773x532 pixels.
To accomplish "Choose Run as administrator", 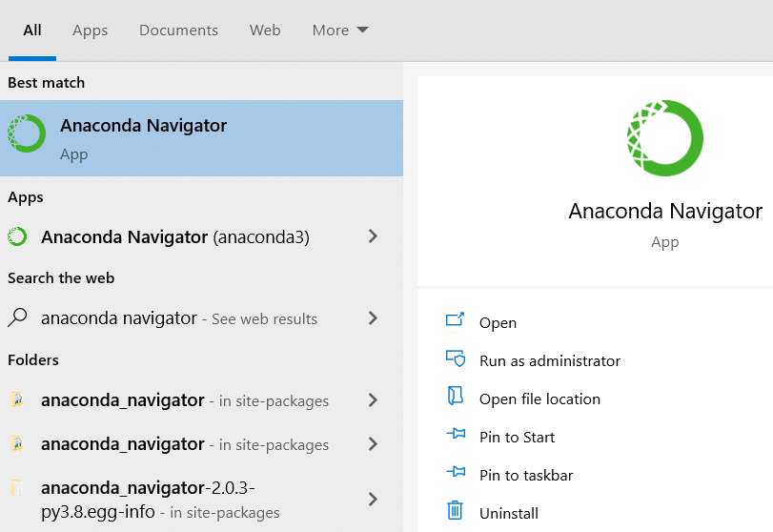I will pyautogui.click(x=550, y=361).
